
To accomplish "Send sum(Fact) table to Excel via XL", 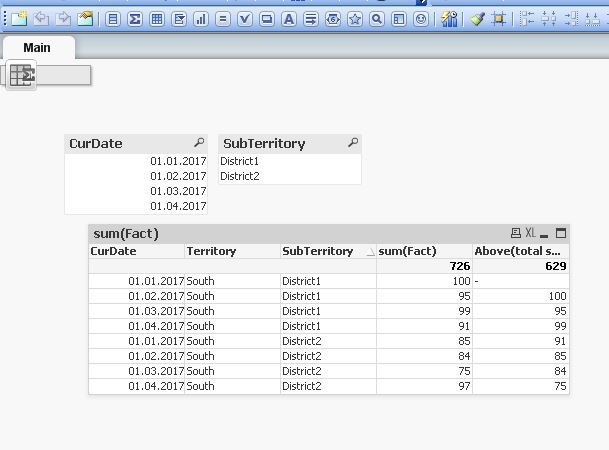I will click(x=531, y=233).
